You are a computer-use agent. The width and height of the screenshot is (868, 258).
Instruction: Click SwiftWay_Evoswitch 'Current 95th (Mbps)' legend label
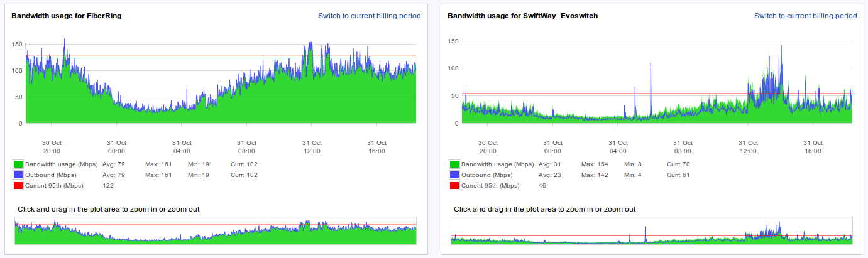490,186
